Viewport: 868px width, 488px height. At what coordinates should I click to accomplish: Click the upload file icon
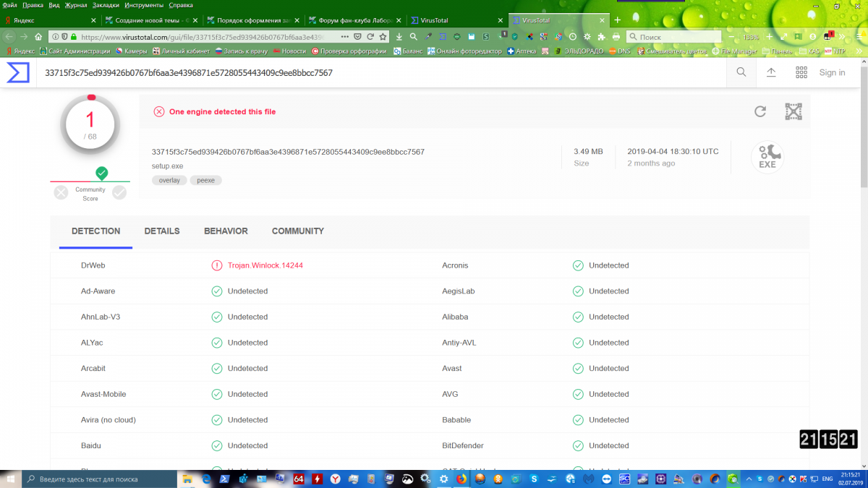pos(771,72)
